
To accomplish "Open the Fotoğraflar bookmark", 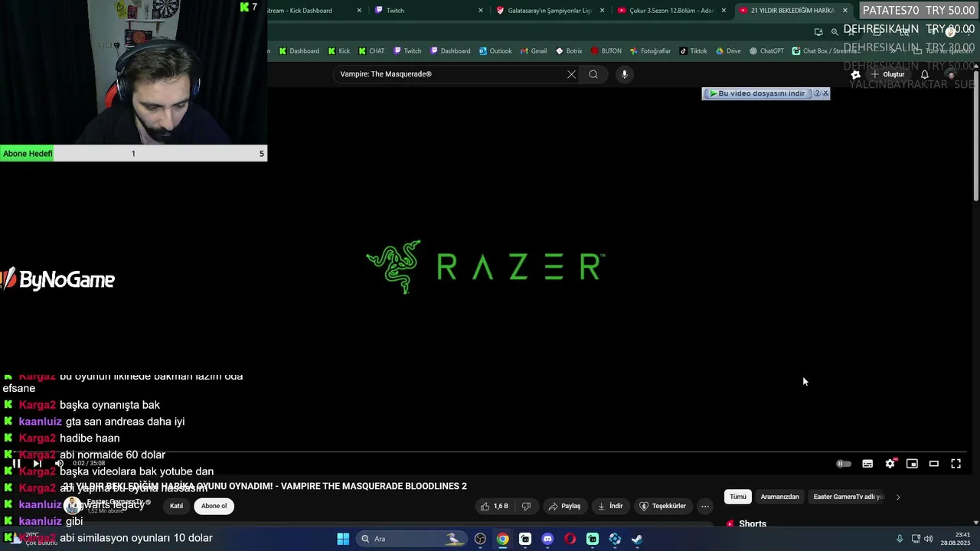I will tap(650, 51).
